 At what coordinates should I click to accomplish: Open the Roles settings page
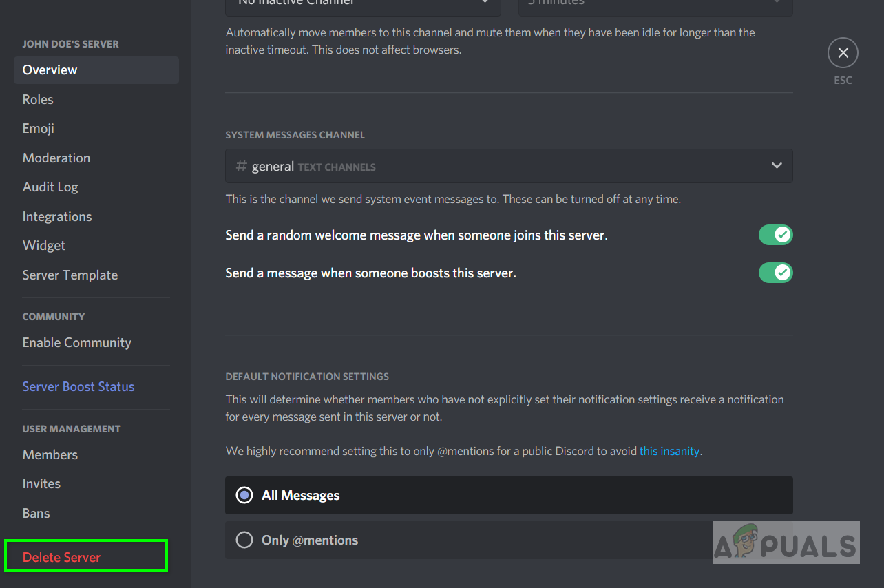pos(38,99)
